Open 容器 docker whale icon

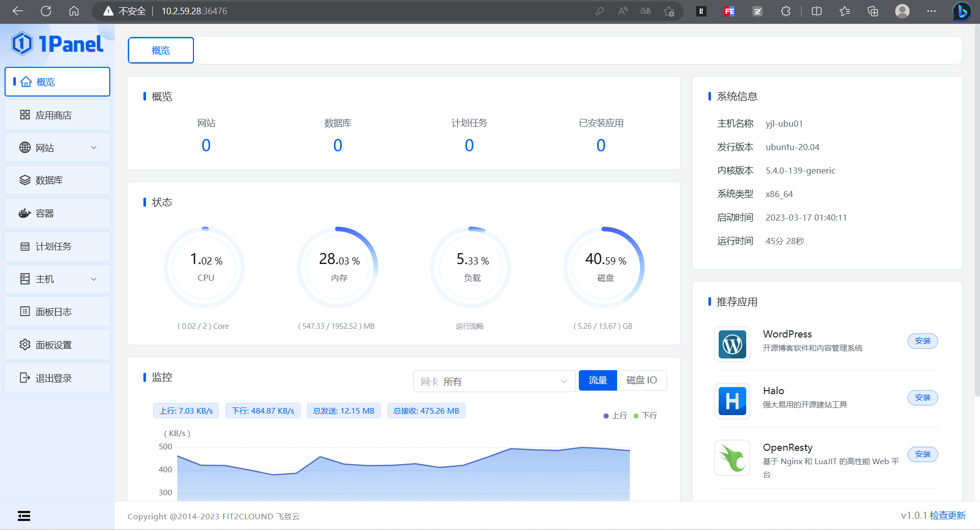[x=25, y=213]
